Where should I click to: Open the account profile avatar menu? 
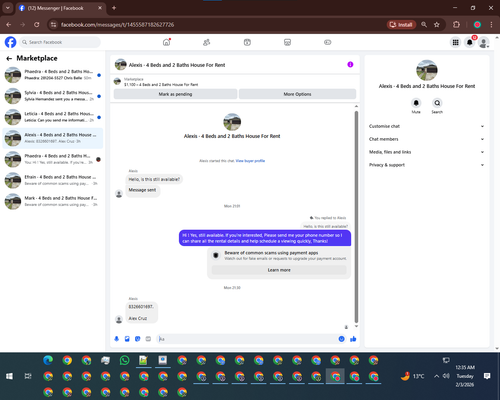click(x=484, y=42)
